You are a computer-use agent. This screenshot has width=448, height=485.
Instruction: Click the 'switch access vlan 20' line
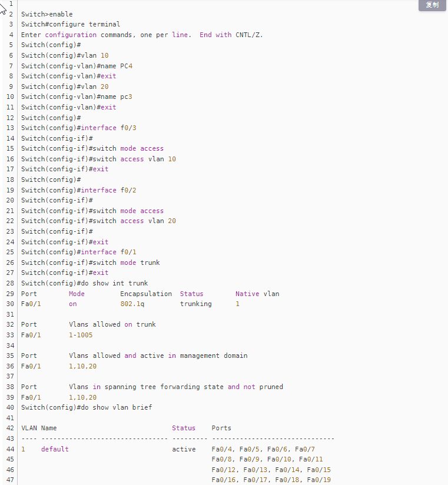(x=98, y=221)
